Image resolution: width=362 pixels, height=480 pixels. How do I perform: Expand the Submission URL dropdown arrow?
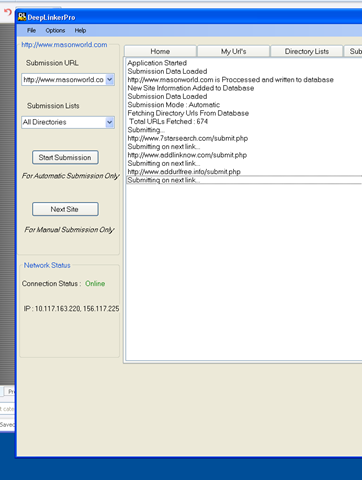click(x=110, y=80)
